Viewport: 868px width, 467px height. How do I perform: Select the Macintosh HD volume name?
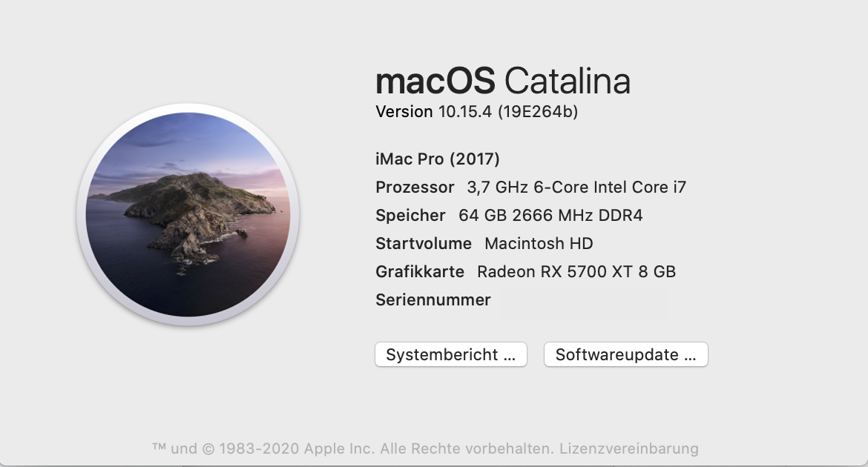pos(539,243)
